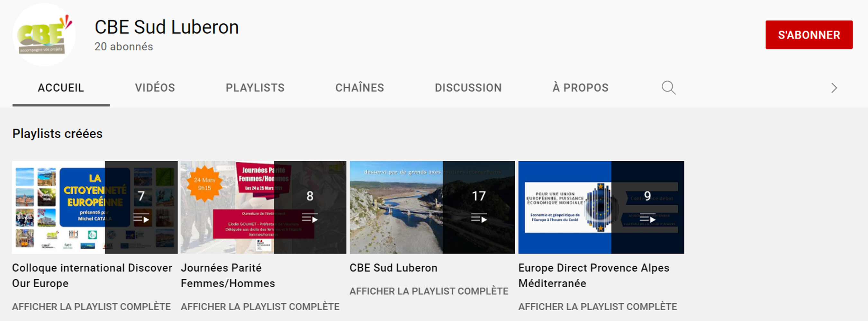Click the CBE Sud Luberon channel name header
The width and height of the screenshot is (868, 321).
[167, 27]
